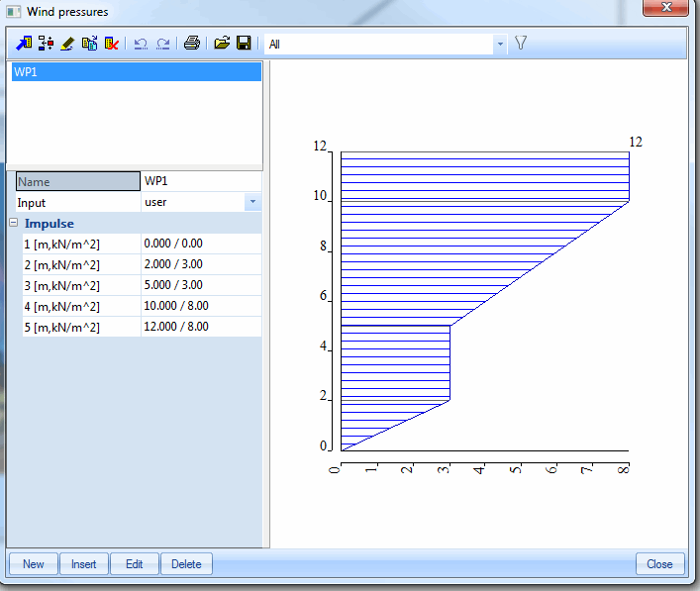Click the Insert item toolbar icon

(46, 44)
